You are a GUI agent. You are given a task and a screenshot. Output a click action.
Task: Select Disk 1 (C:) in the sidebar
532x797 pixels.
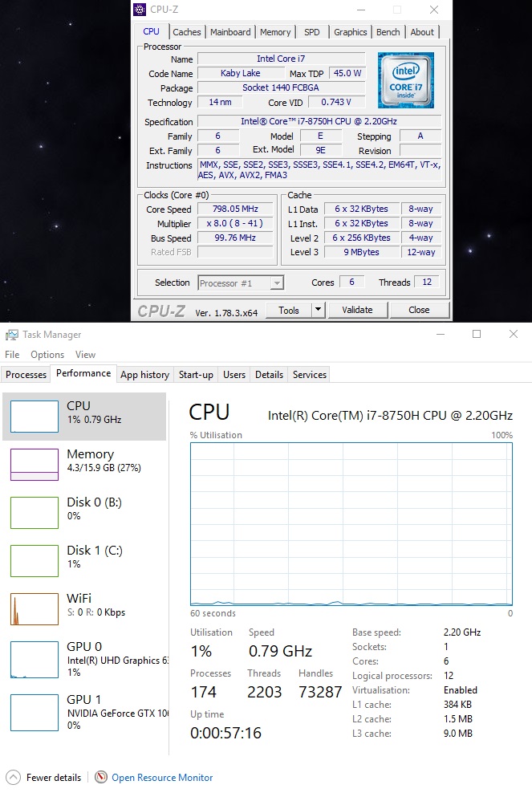(x=84, y=561)
